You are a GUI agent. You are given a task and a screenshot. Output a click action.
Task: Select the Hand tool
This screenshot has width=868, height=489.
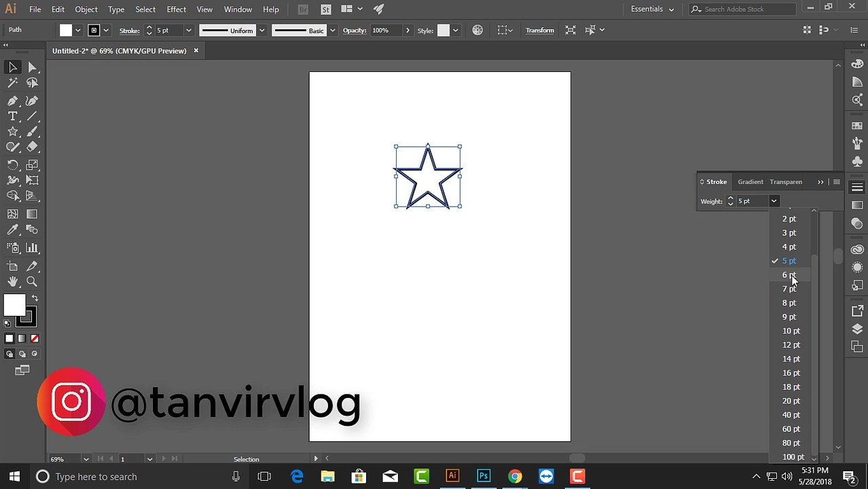tap(12, 282)
